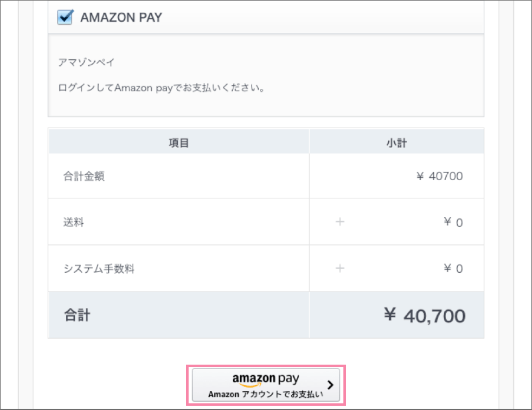Toggle the blue payment method checkbox off
The height and width of the screenshot is (410, 532).
click(x=65, y=17)
